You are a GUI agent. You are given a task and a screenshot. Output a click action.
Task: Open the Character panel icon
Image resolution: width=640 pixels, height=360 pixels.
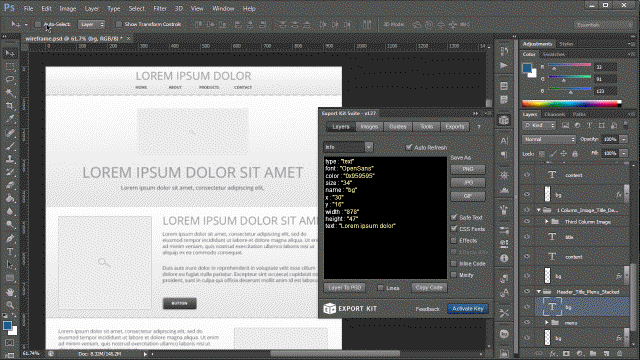[x=504, y=141]
